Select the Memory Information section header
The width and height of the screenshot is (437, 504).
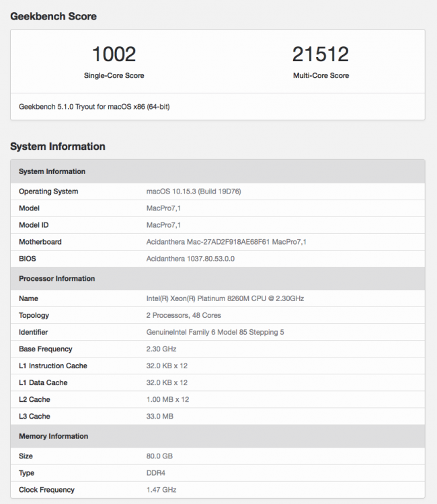pos(218,436)
